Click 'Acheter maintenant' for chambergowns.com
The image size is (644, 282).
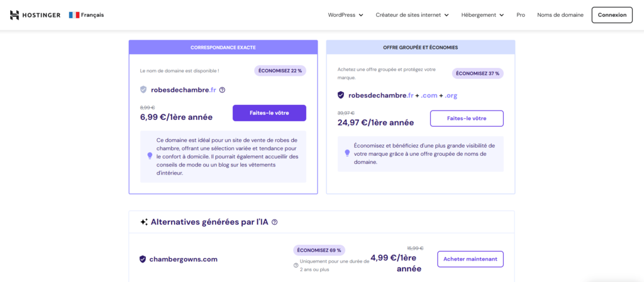[470, 259]
